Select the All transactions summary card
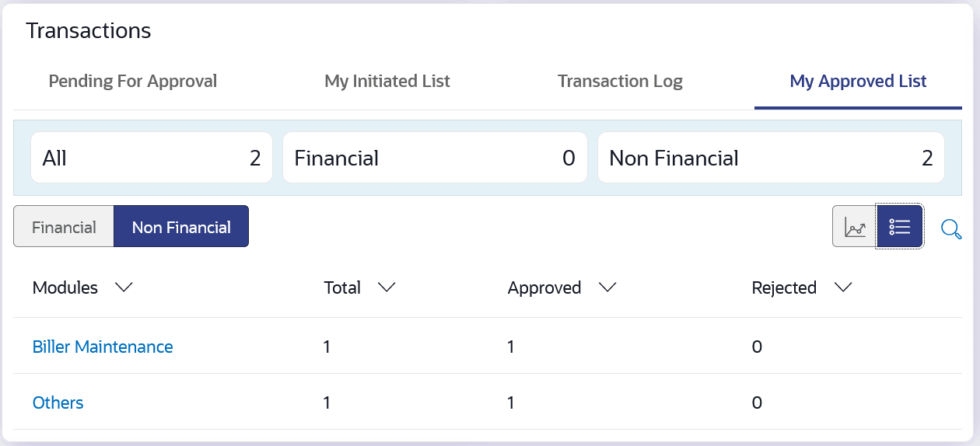 152,158
